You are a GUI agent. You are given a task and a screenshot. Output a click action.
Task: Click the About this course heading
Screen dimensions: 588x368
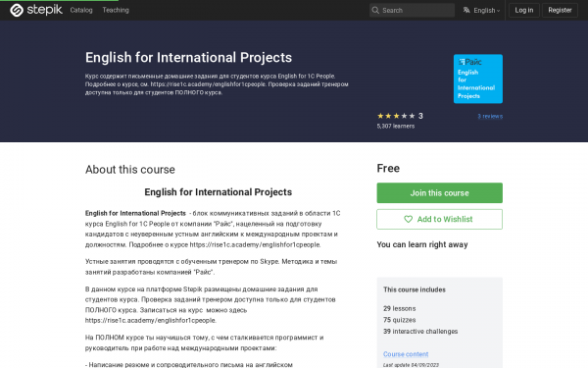coord(129,170)
